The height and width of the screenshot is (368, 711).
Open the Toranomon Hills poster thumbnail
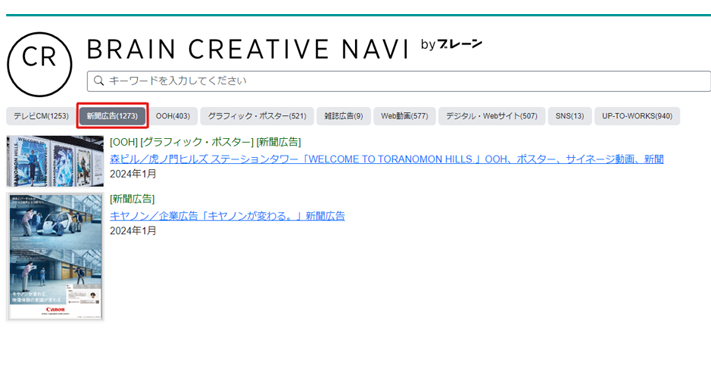(x=55, y=161)
